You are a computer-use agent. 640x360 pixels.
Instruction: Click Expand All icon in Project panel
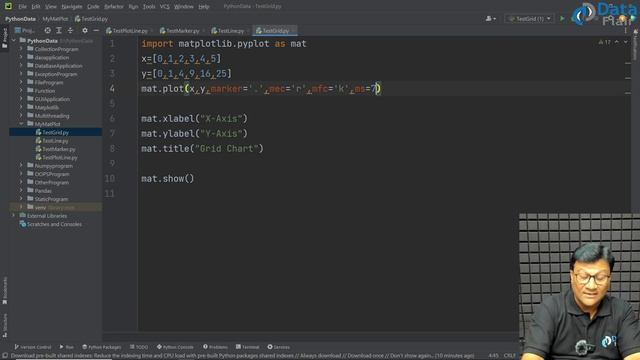click(59, 31)
